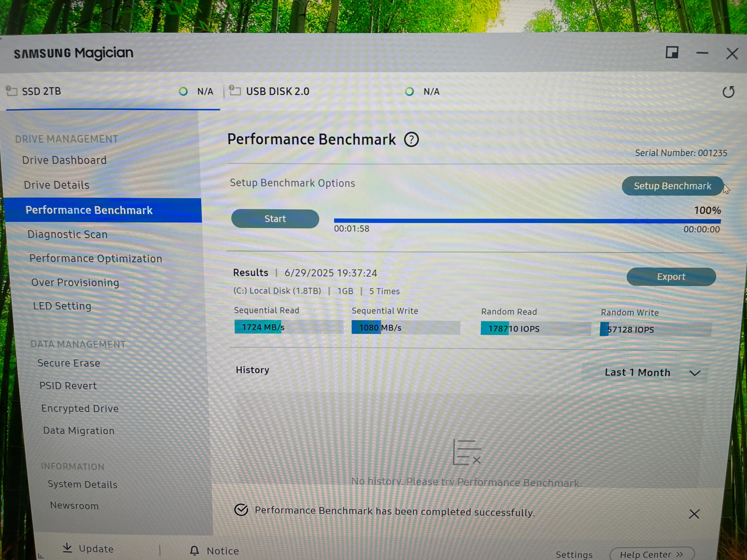Click the USB DISK status circle indicator
The image size is (747, 560).
click(x=409, y=92)
